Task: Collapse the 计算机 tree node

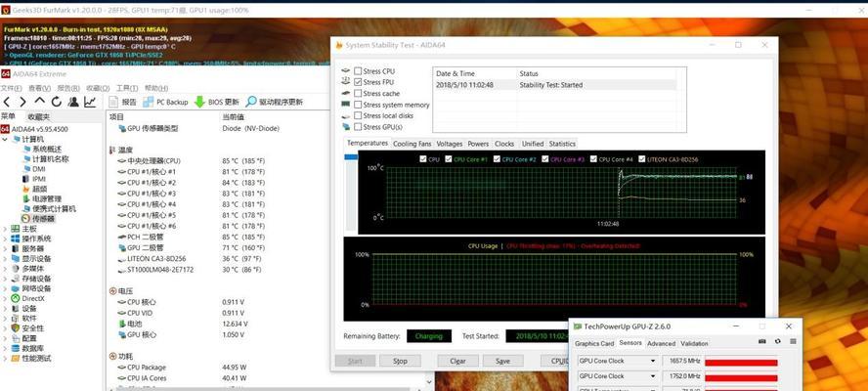Action: click(x=5, y=139)
